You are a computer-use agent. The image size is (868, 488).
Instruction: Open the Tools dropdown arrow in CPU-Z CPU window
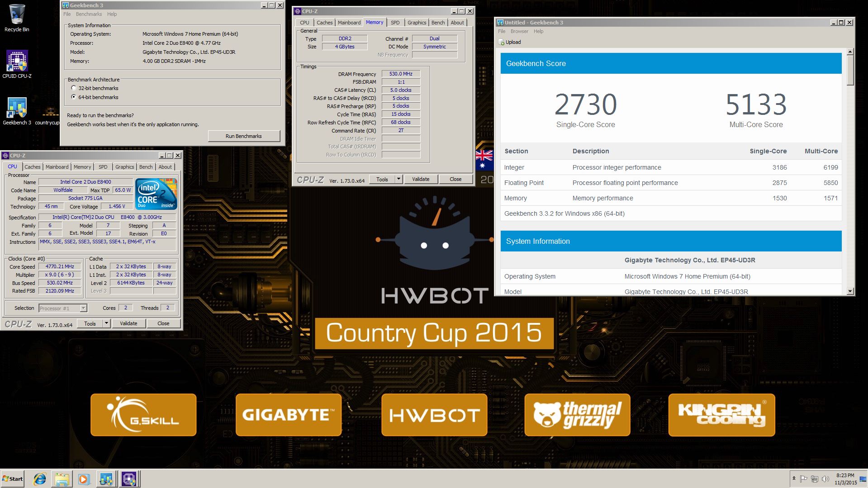[x=106, y=323]
